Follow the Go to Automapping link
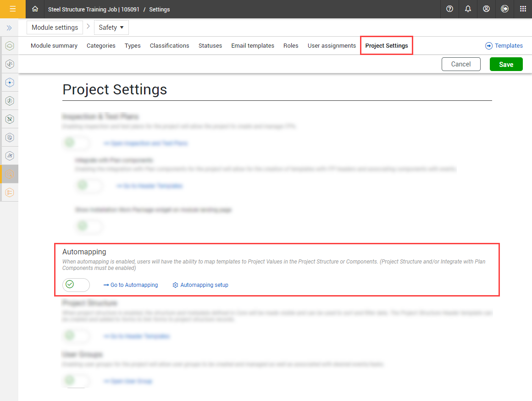The image size is (532, 401). [x=131, y=285]
